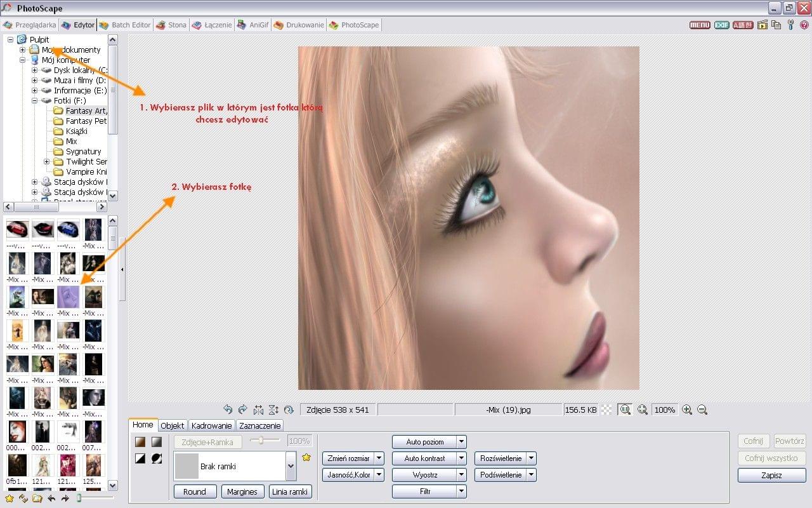
Task: Open the Filtr dropdown arrow
Action: tap(462, 491)
